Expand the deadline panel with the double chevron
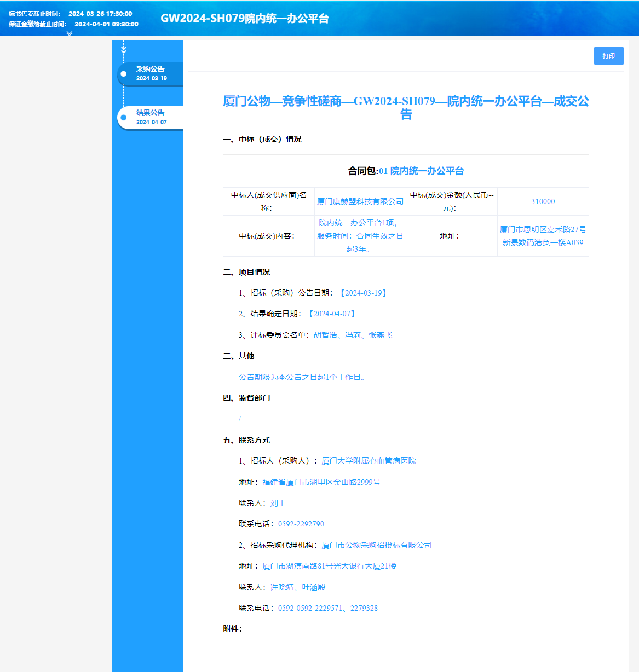639x672 pixels. click(70, 33)
